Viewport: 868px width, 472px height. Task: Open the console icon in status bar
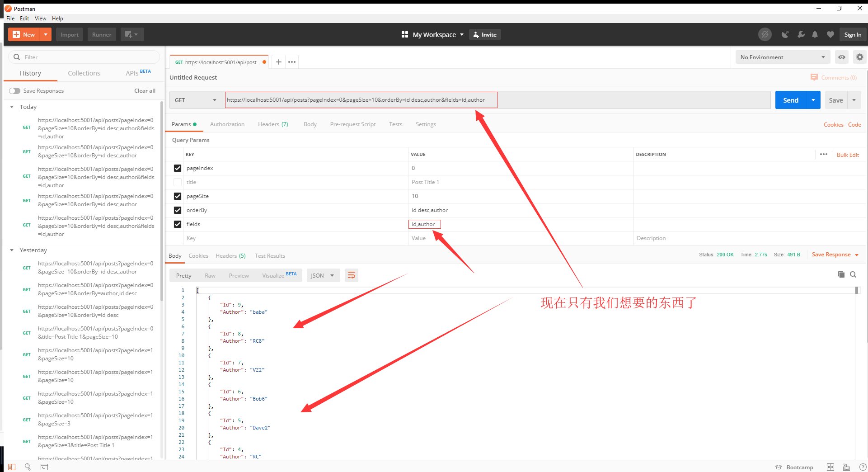click(44, 467)
